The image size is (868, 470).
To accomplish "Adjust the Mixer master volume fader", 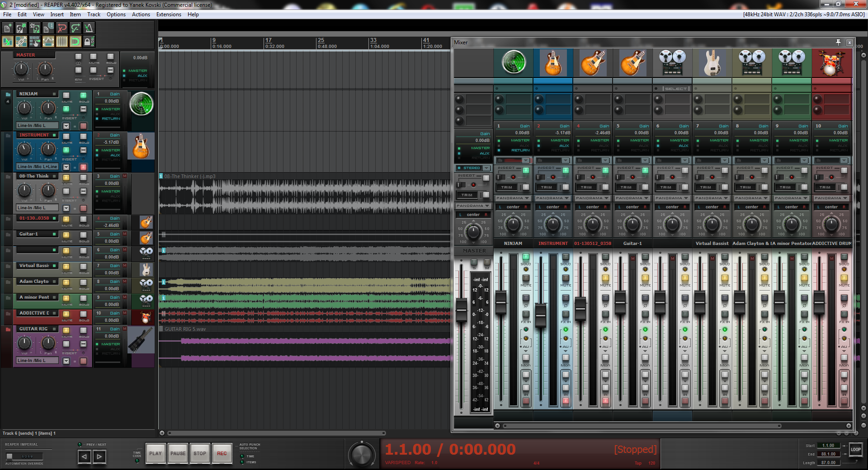I will click(461, 310).
